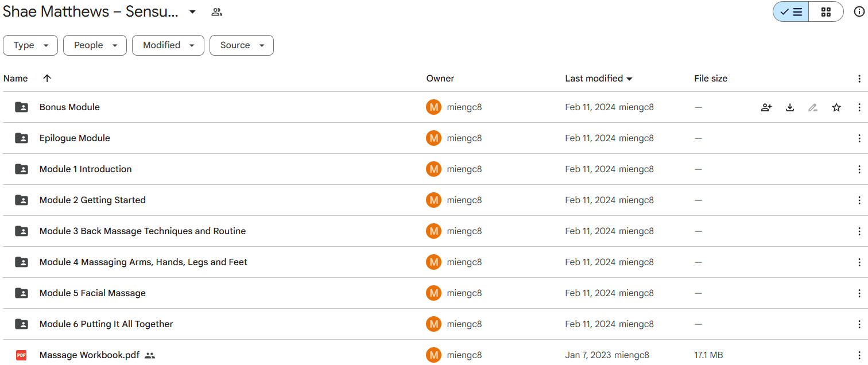Open the view details info icon
The width and height of the screenshot is (868, 365).
pos(859,11)
